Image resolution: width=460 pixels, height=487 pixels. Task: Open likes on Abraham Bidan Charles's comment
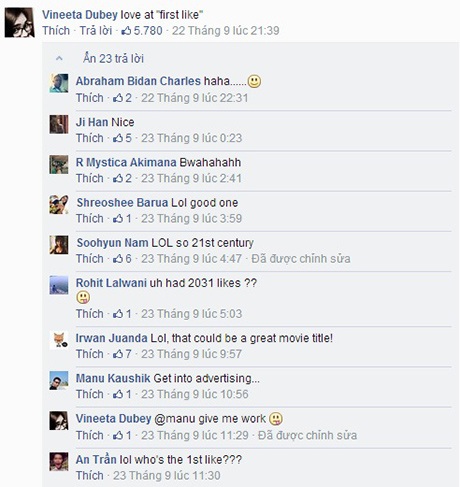tap(122, 98)
